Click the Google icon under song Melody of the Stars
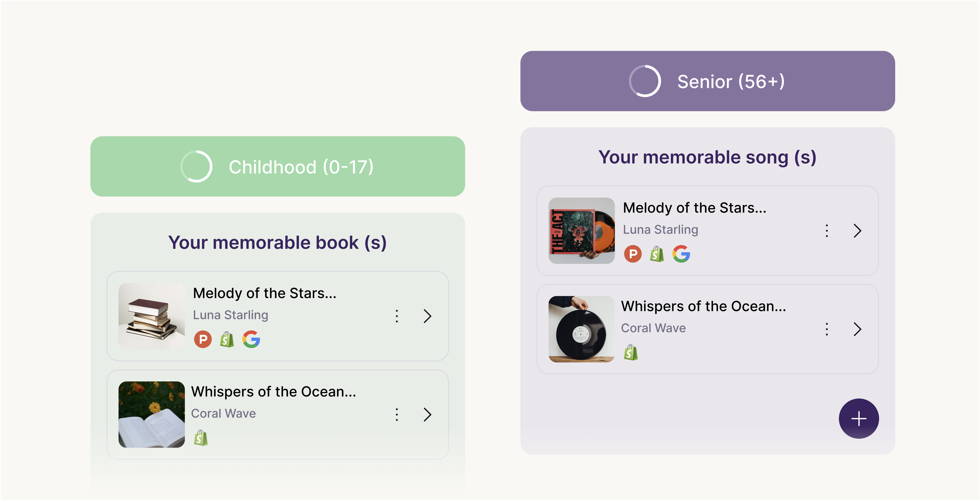Screen dimensions: 980x502 pos(681,254)
